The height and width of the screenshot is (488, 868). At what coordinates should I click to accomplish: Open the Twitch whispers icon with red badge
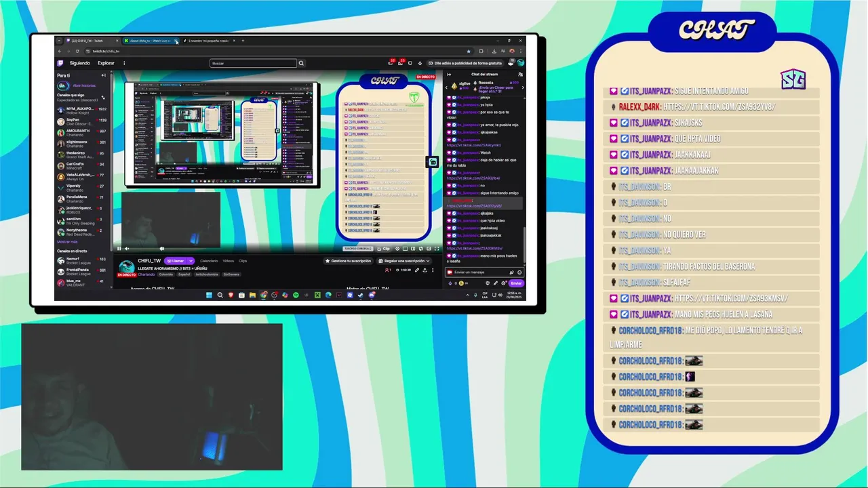[400, 63]
